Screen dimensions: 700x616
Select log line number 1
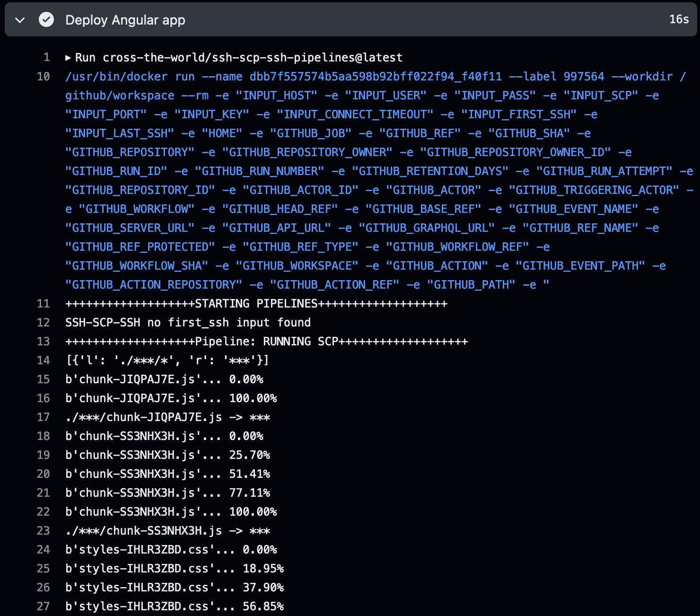pos(46,57)
